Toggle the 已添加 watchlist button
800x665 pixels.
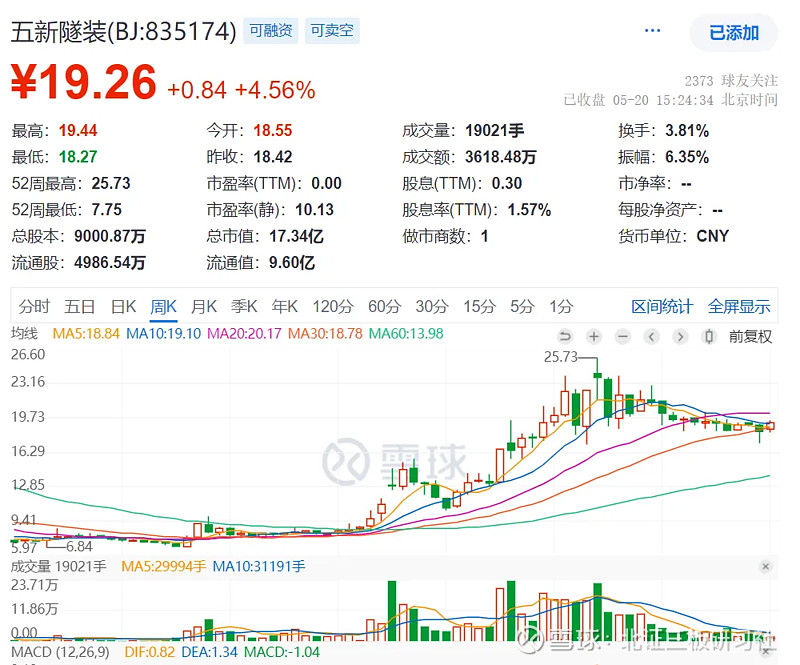734,33
